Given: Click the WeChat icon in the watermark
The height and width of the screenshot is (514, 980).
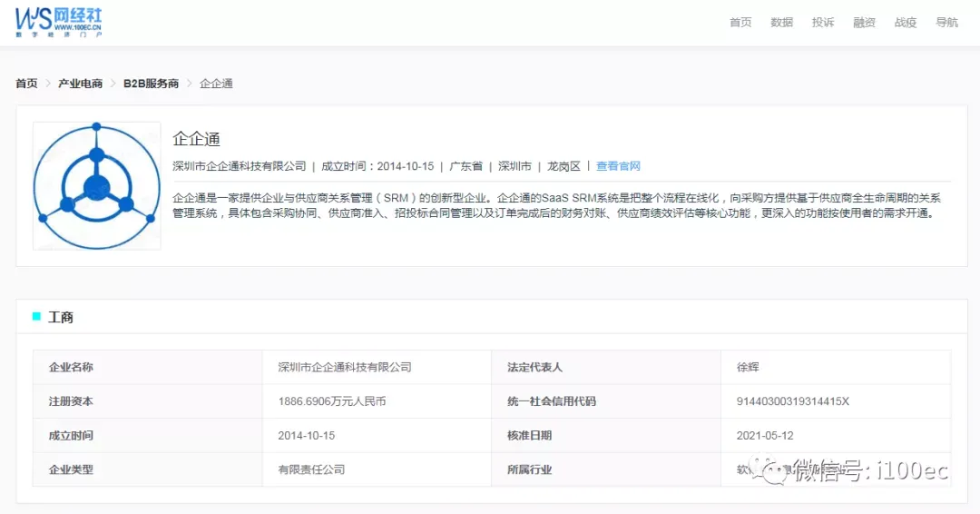Looking at the screenshot, I should (769, 470).
